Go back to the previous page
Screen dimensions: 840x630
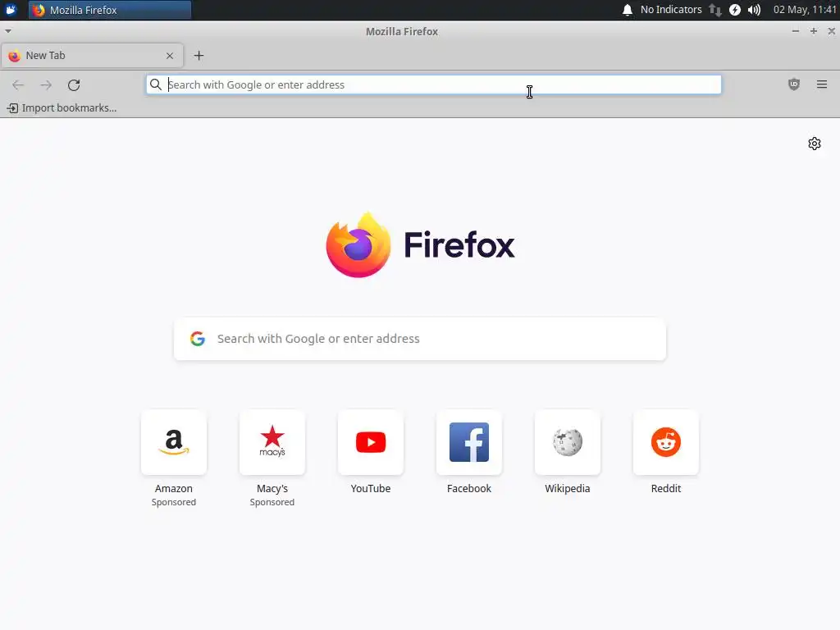click(x=18, y=84)
